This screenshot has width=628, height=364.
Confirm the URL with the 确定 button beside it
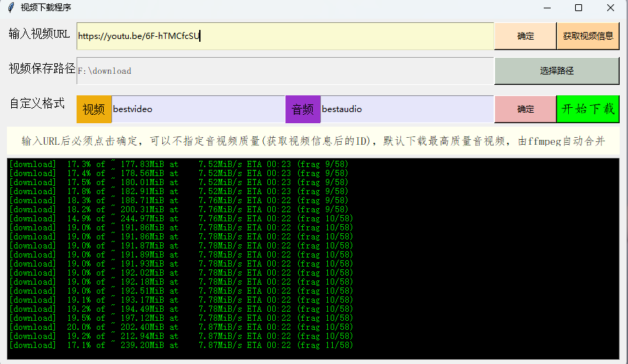pyautogui.click(x=526, y=36)
